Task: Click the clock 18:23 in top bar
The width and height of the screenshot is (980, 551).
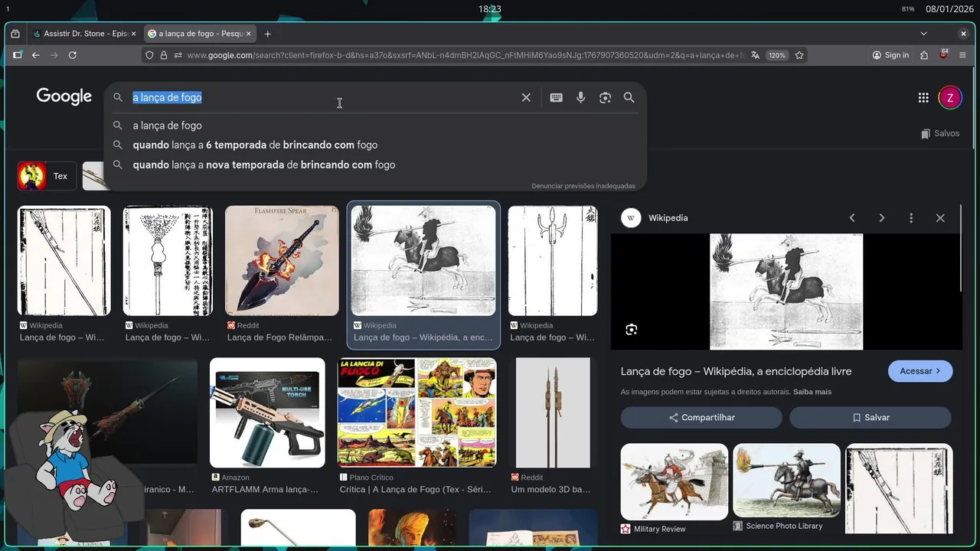Action: 490,9
